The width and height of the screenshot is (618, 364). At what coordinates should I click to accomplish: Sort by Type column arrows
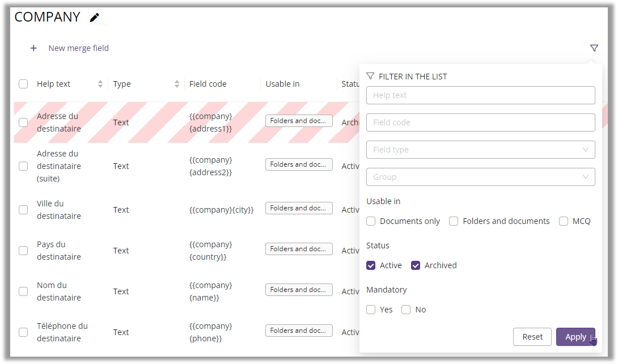tap(177, 84)
